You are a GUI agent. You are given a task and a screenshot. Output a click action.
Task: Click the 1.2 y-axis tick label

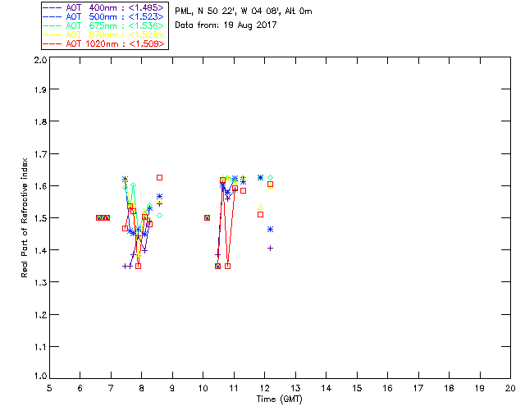[40, 315]
